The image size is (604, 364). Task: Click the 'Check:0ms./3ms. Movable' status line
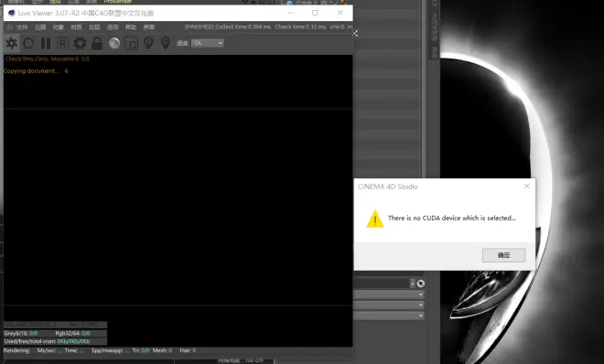pyautogui.click(x=47, y=59)
